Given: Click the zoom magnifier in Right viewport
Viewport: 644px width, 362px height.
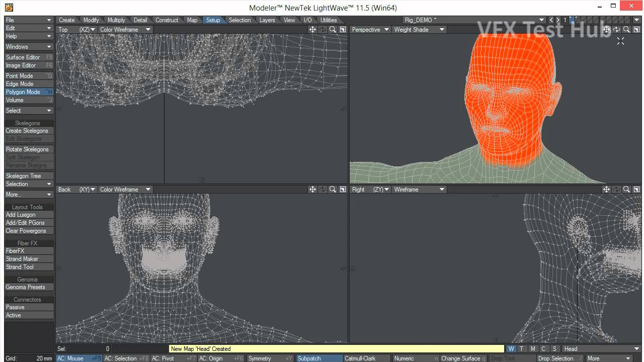Looking at the screenshot, I should [627, 190].
